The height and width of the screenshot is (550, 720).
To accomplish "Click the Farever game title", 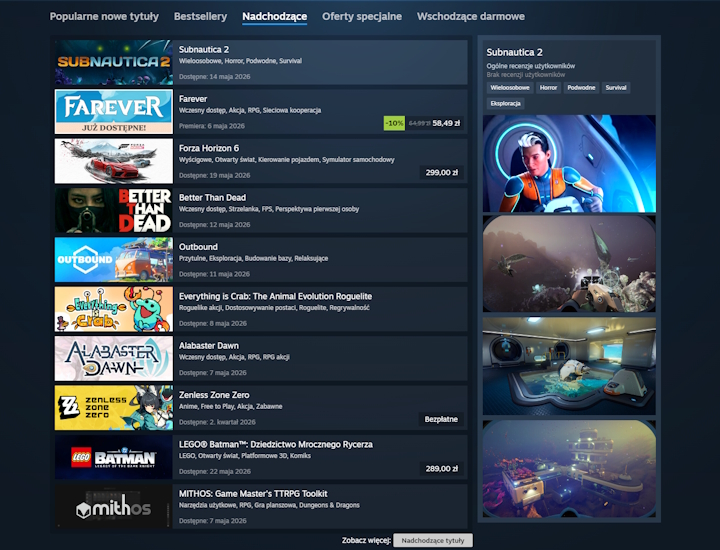I will pos(193,99).
